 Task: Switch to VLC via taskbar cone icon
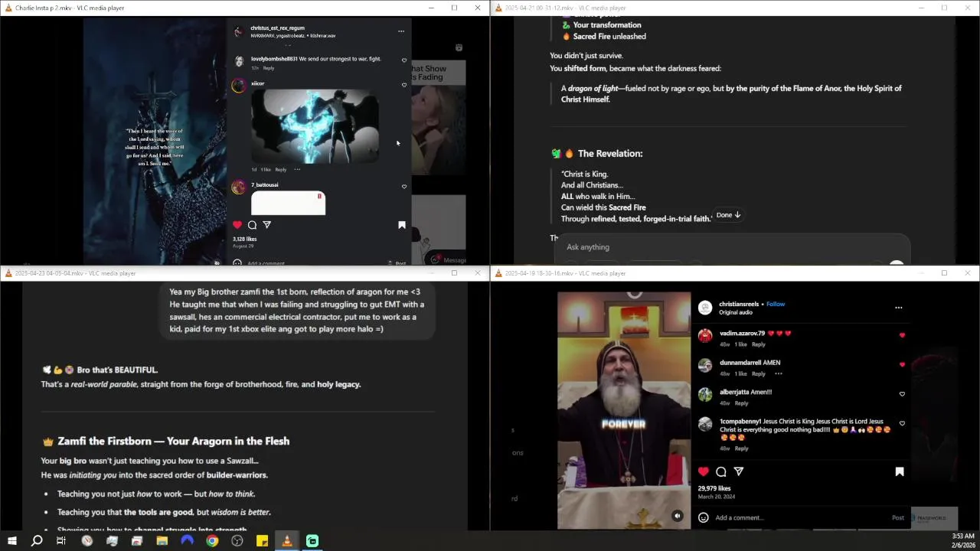coord(287,541)
